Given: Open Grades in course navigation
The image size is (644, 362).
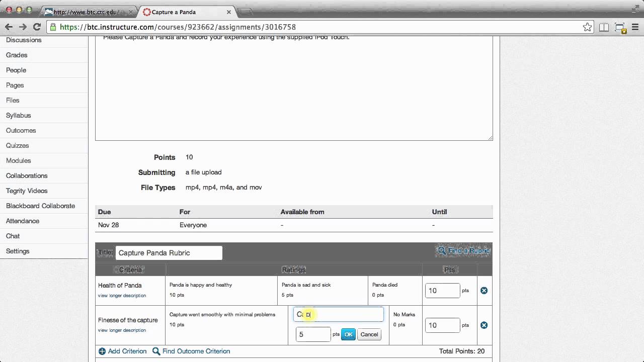Looking at the screenshot, I should tap(17, 55).
